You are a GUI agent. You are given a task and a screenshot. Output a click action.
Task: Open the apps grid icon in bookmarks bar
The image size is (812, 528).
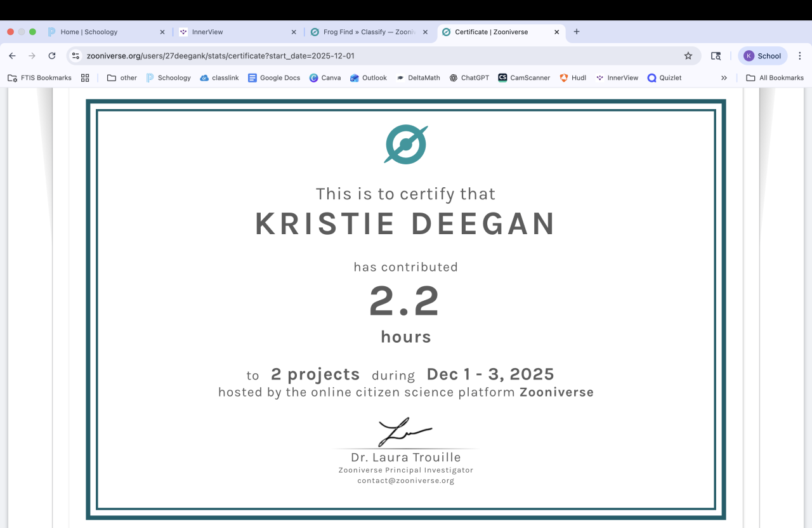click(x=85, y=77)
